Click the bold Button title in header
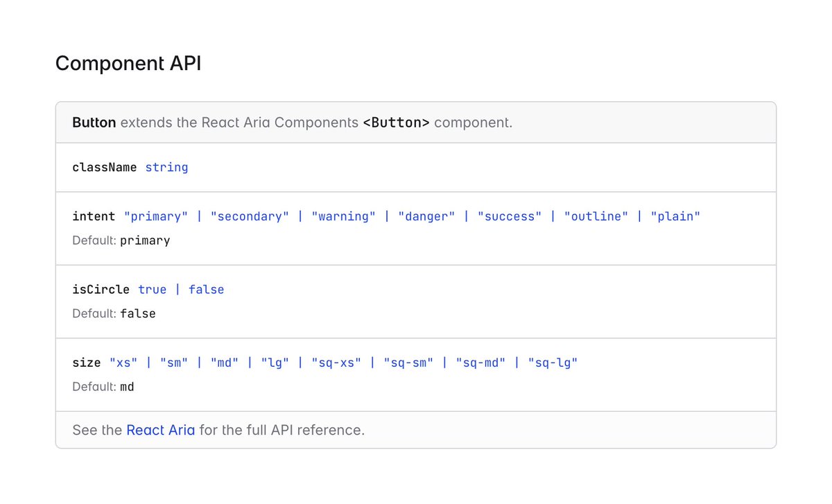Image resolution: width=832 pixels, height=504 pixels. coord(94,123)
